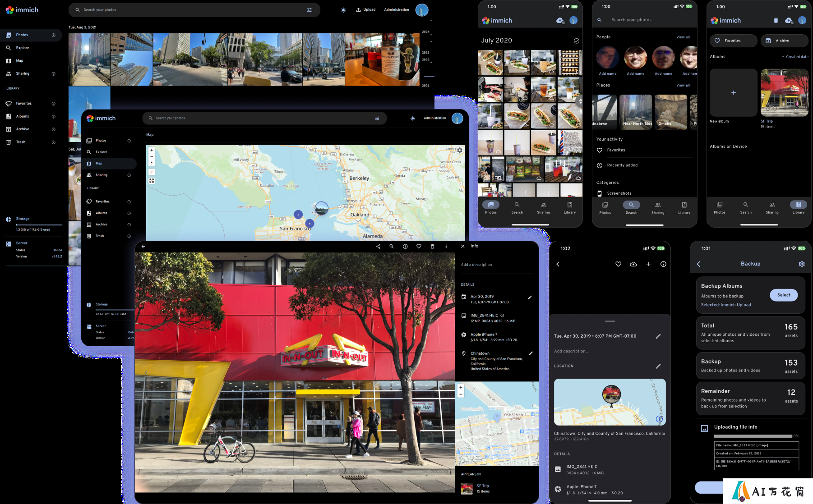The height and width of the screenshot is (504, 813).
Task: Change album sort by Created date
Action: [795, 57]
